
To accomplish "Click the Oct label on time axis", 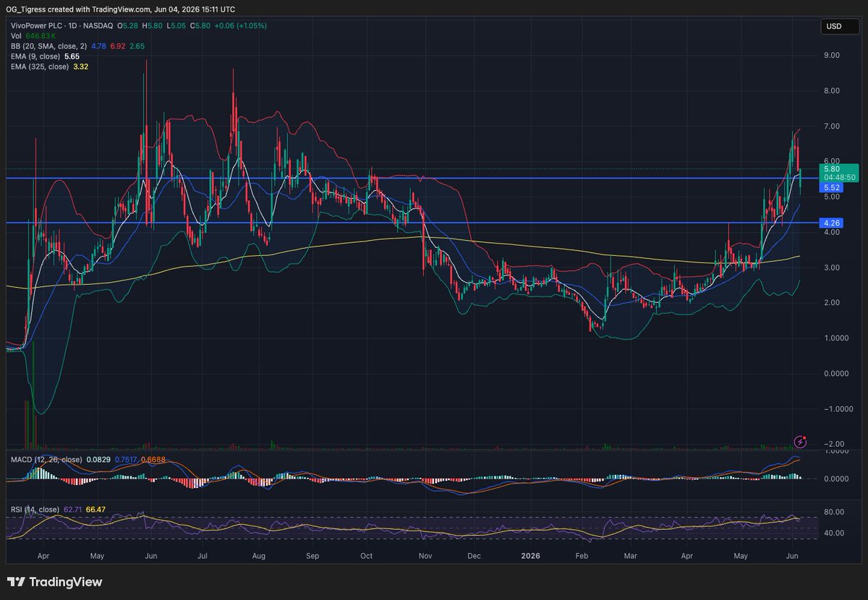I will pos(366,557).
